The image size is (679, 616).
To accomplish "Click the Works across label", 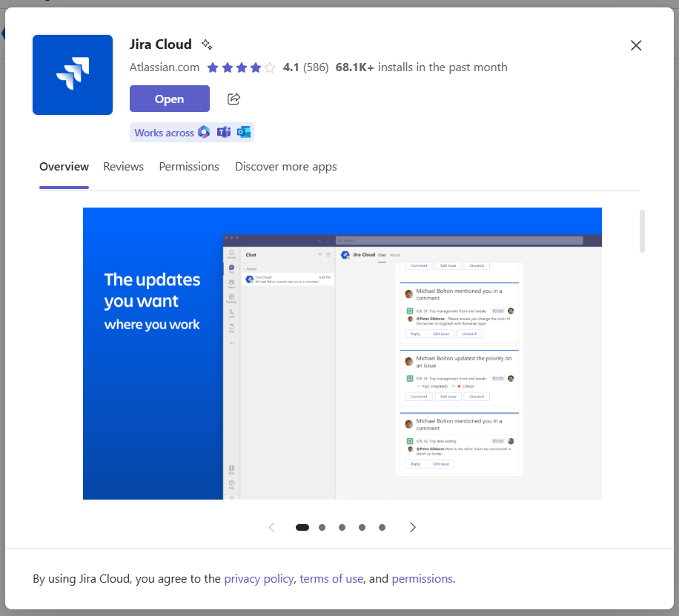I will 164,133.
